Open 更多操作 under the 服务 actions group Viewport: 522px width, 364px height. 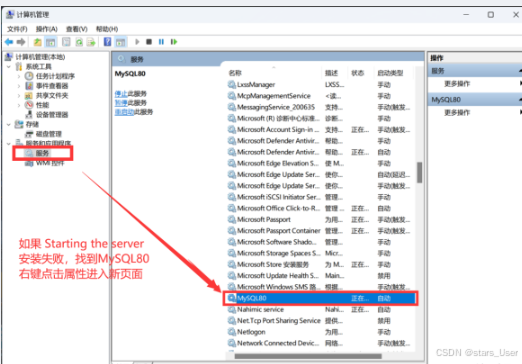click(x=457, y=84)
